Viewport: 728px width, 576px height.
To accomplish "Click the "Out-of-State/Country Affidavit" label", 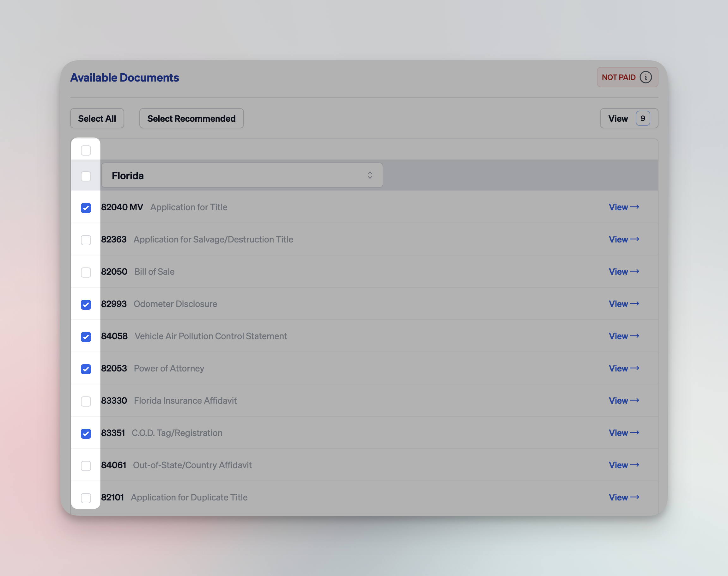I will click(192, 465).
